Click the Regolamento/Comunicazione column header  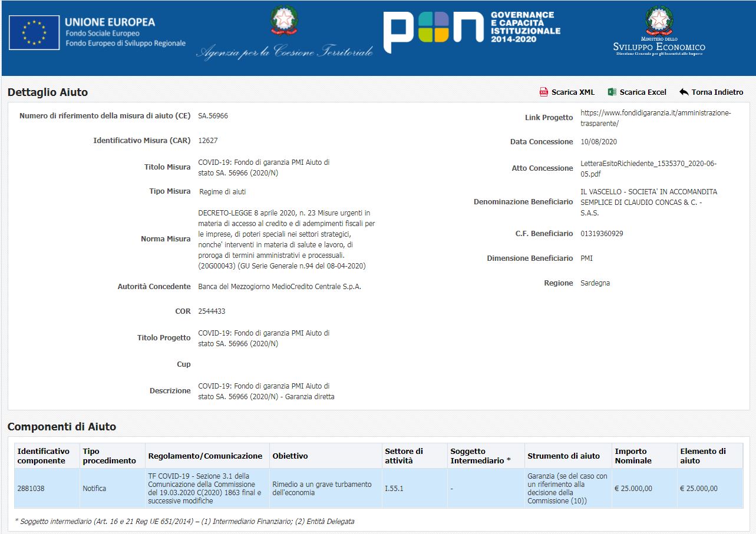207,456
